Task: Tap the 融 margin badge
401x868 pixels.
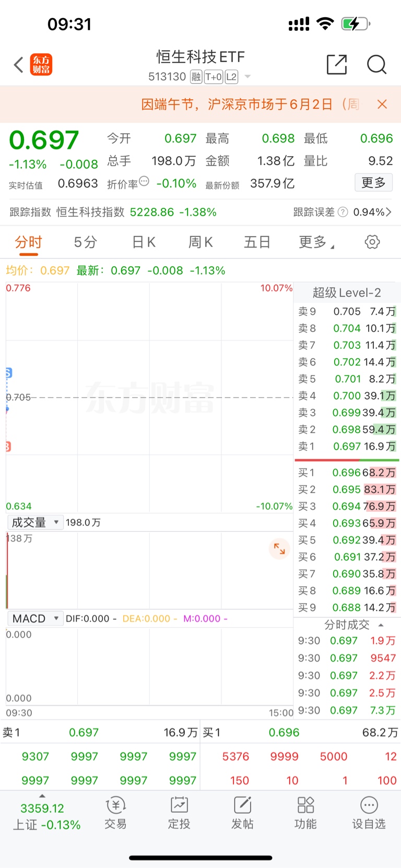Action: click(196, 77)
